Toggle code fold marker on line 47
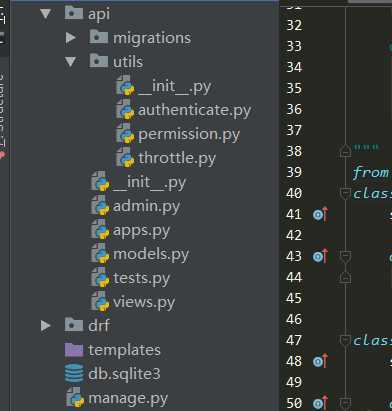 coord(345,340)
